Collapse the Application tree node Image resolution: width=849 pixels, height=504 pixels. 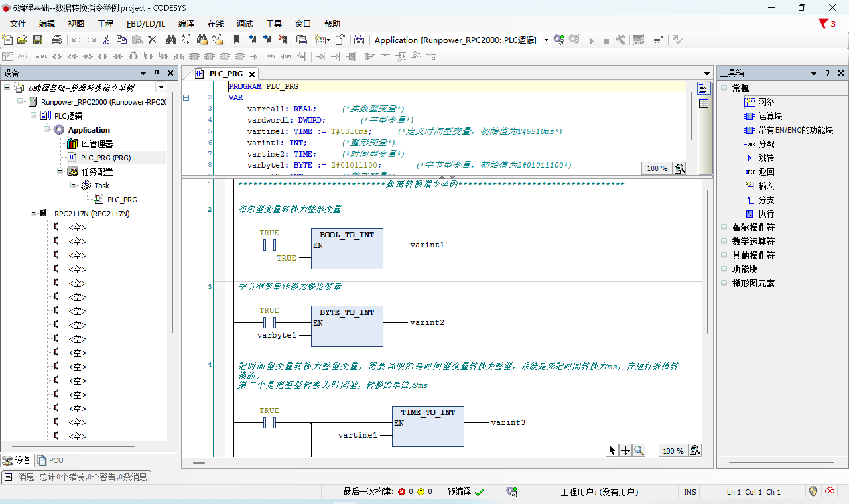coord(46,129)
